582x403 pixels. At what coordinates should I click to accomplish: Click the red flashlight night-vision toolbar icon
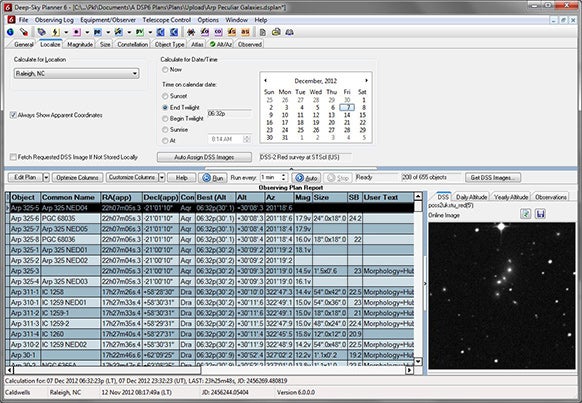(x=24, y=32)
